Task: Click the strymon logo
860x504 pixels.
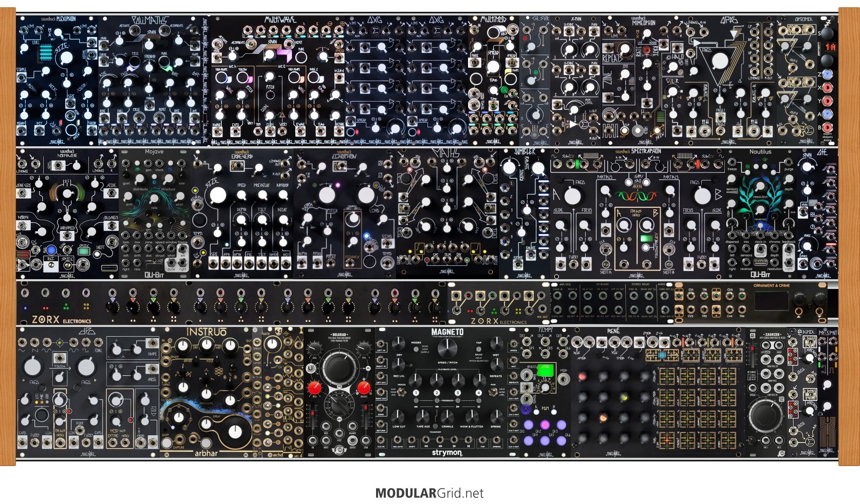Action: [x=447, y=453]
